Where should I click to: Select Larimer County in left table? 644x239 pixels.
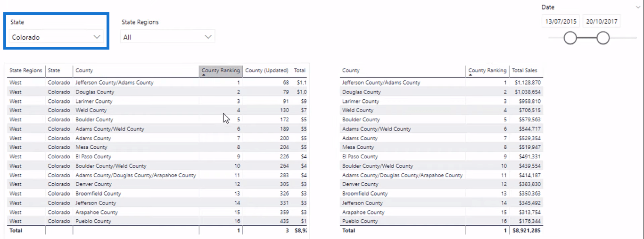(94, 101)
